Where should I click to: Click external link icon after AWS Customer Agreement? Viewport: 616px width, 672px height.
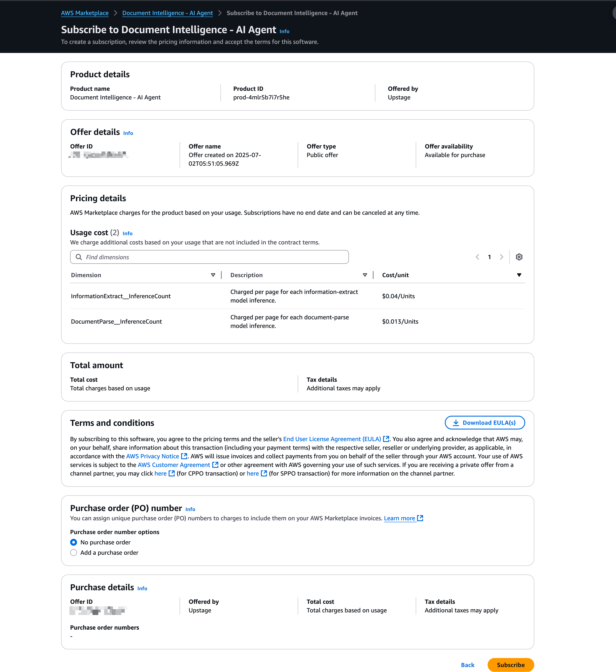pos(215,465)
